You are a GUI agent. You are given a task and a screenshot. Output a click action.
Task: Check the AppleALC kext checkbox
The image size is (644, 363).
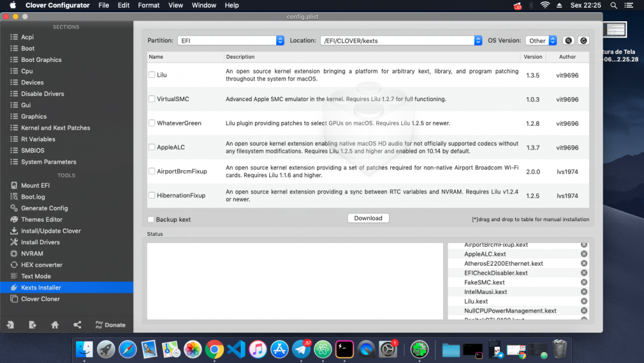(x=152, y=147)
